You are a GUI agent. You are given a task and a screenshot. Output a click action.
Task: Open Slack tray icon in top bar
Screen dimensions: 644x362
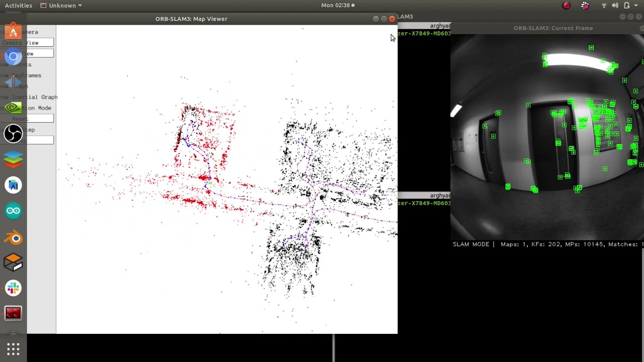point(585,6)
